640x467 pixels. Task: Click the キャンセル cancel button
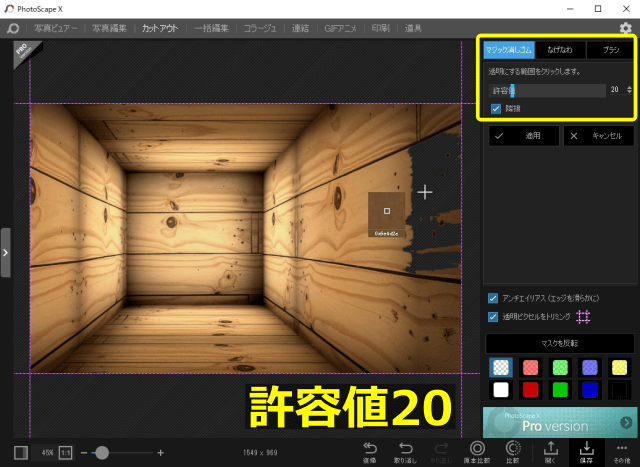[x=599, y=136]
